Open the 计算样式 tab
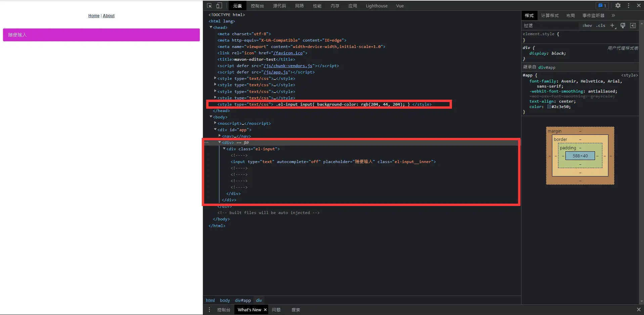 550,15
